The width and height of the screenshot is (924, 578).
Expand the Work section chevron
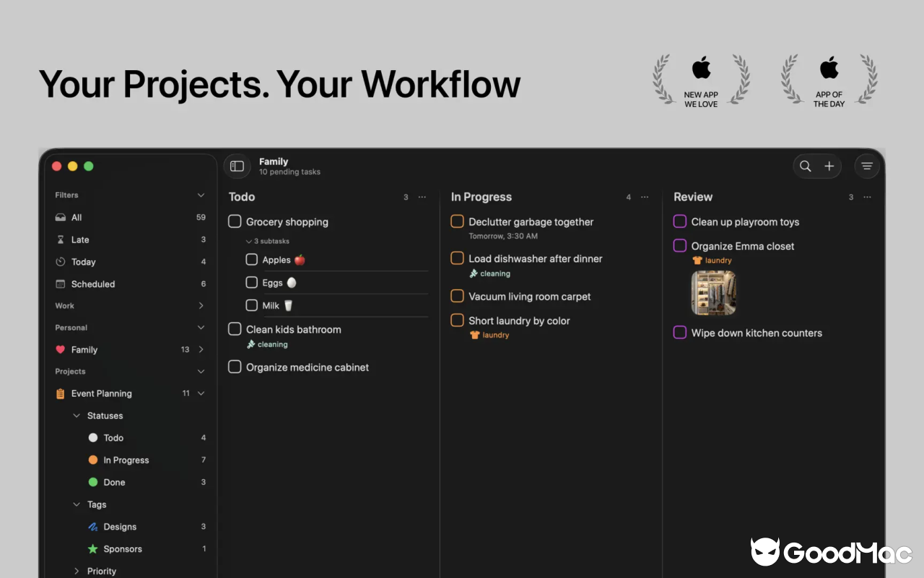(201, 306)
